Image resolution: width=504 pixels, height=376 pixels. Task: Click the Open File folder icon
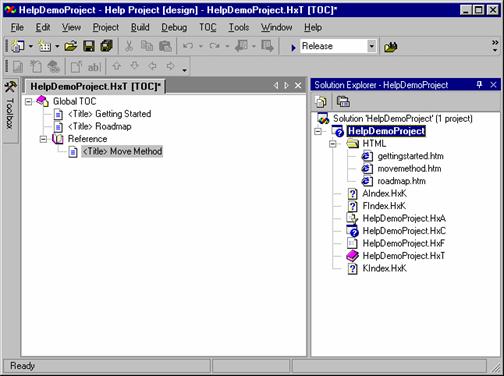(x=71, y=46)
